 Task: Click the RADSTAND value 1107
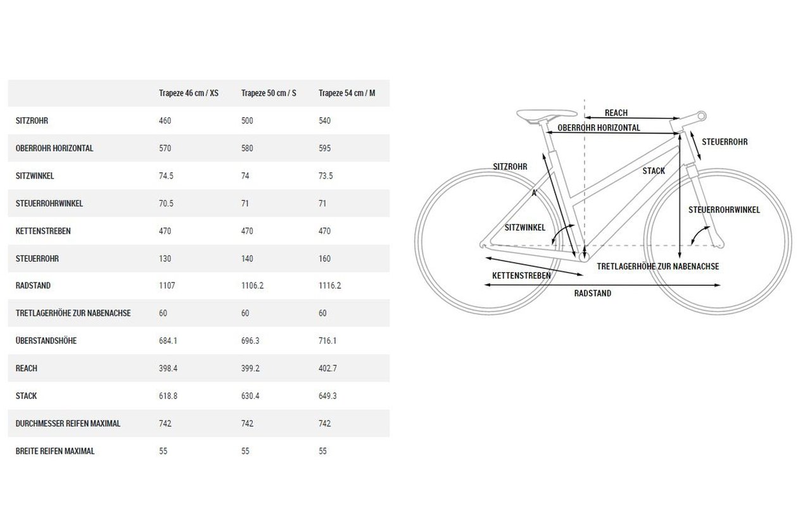tap(167, 286)
